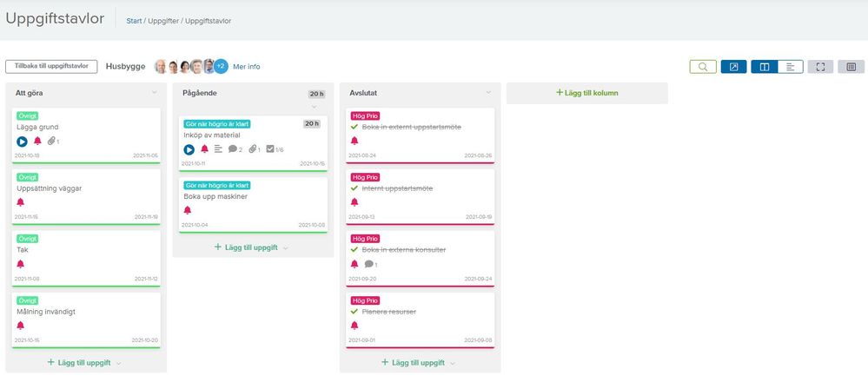Switch to board column view toggle
Image resolution: width=868 pixels, height=389 pixels.
(764, 67)
